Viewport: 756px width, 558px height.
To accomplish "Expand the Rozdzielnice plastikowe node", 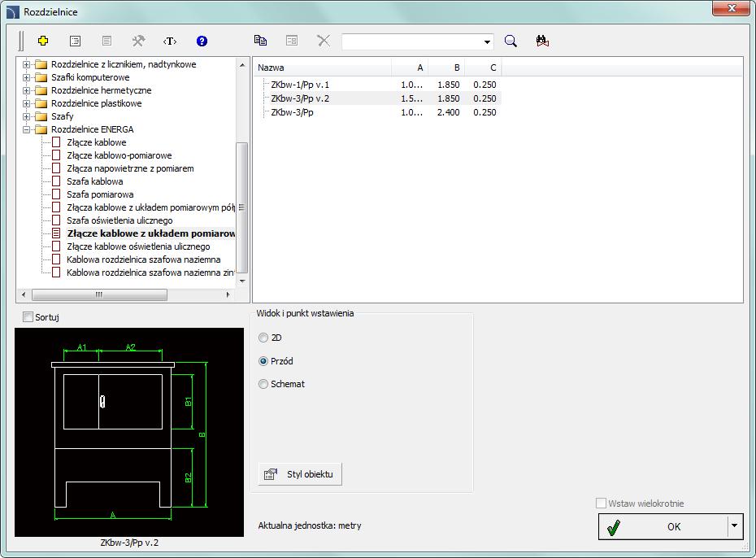I will tap(27, 103).
